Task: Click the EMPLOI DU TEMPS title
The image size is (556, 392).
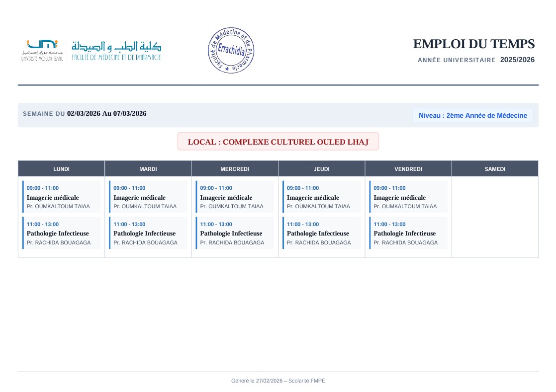Action: click(x=473, y=44)
